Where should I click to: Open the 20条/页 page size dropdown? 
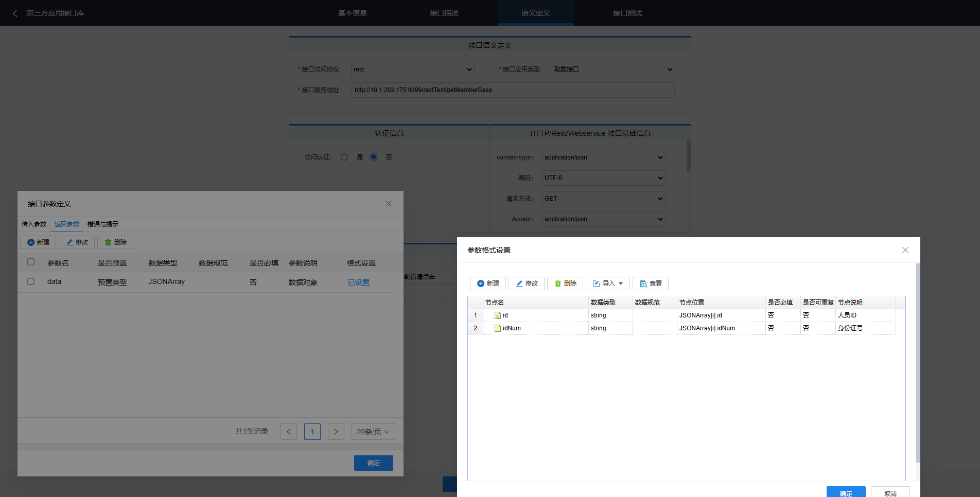coord(373,432)
